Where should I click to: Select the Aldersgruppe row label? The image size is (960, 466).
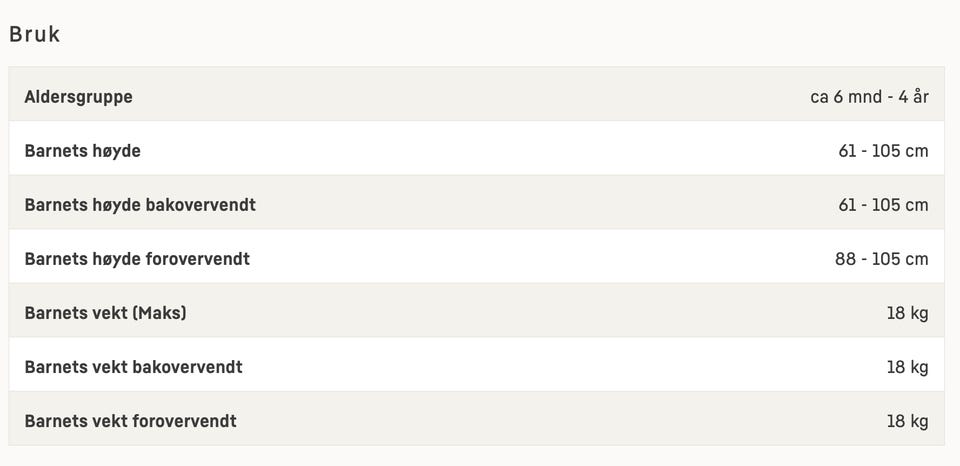[78, 97]
